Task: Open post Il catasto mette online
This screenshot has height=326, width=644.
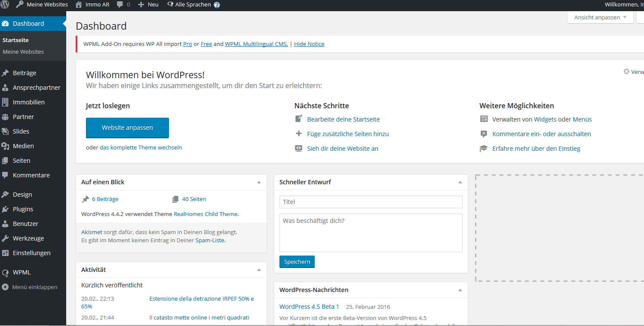Action: [199, 318]
